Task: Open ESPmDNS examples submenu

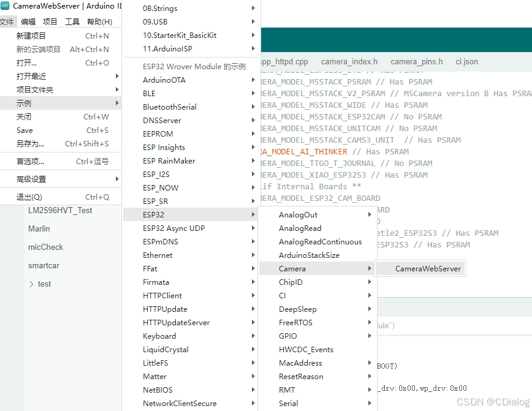Action: (x=192, y=242)
